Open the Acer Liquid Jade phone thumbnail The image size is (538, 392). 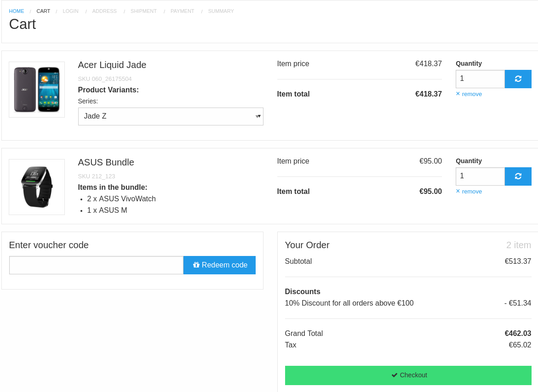pos(37,90)
